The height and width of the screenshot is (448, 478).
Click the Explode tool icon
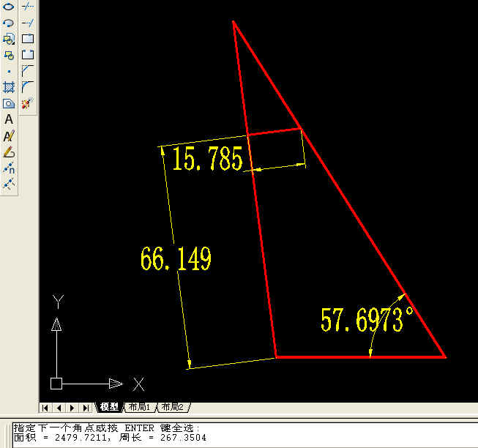[x=28, y=103]
